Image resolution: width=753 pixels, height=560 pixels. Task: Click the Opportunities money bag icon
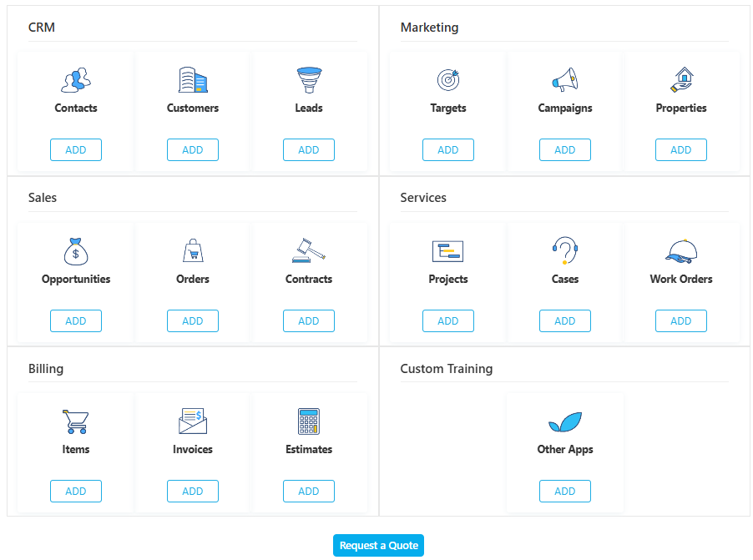tap(76, 251)
